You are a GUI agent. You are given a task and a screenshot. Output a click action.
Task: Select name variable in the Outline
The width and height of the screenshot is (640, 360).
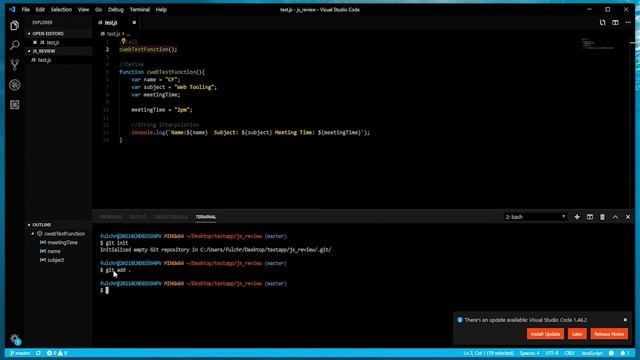click(x=53, y=251)
